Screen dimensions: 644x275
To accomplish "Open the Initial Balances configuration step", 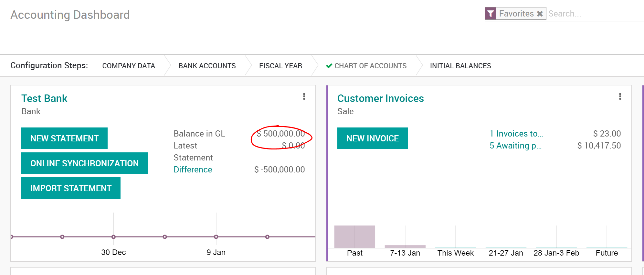I will [460, 66].
